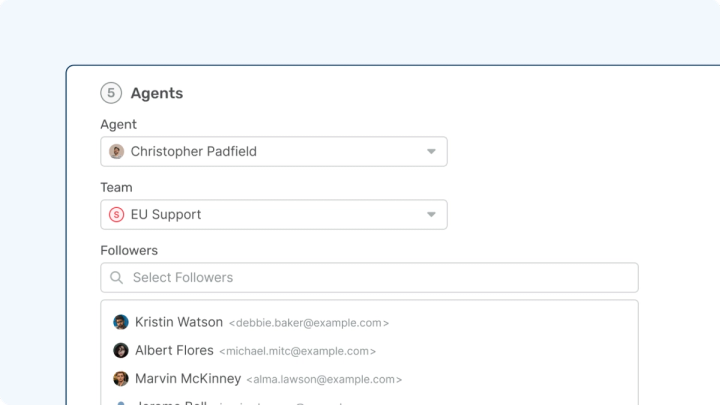Click the magnifier icon in Followers search
Screen dimensions: 720x405
(117, 278)
